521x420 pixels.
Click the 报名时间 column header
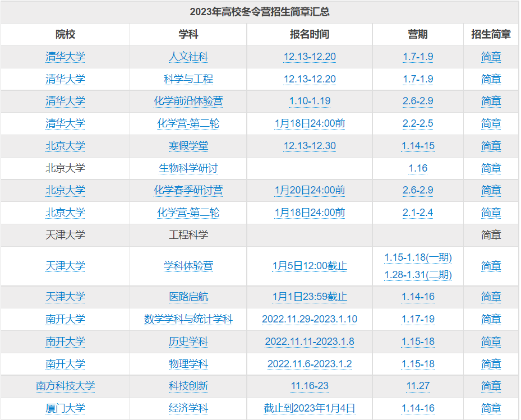click(x=310, y=34)
